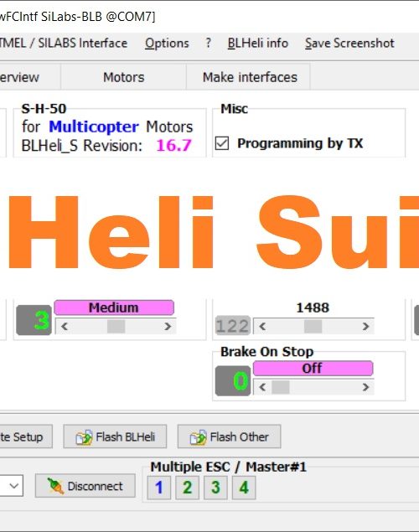The width and height of the screenshot is (419, 532).
Task: Click the 1488 slider thumb
Action: (313, 327)
